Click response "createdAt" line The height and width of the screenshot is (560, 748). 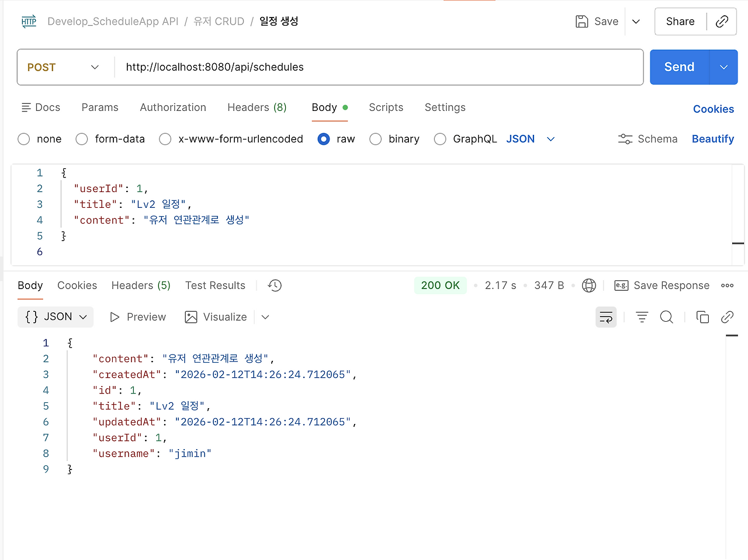tap(224, 375)
